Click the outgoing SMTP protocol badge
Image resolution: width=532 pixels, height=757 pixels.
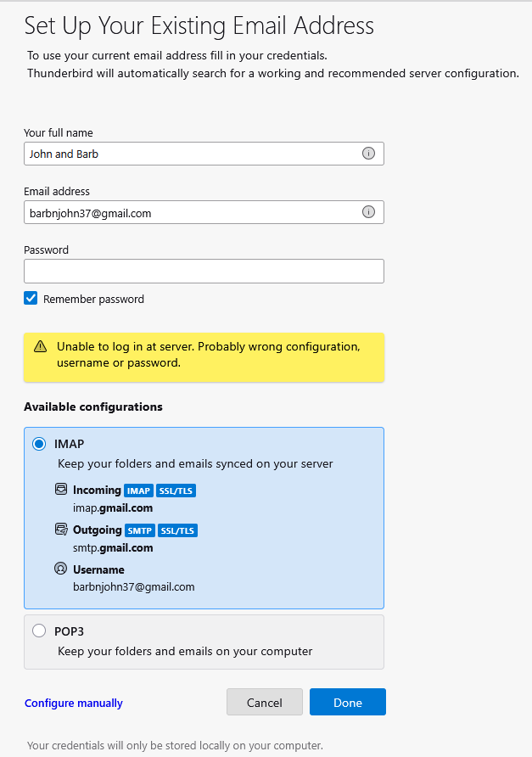point(139,531)
